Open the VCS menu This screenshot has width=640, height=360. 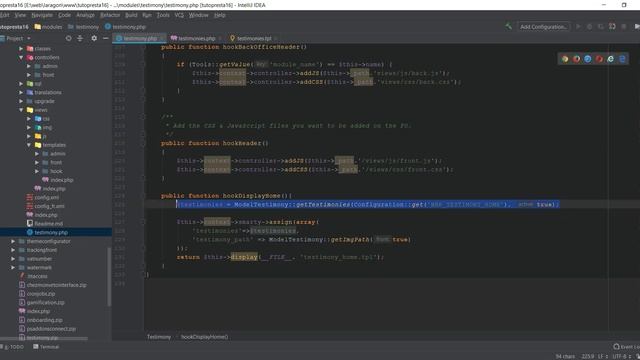click(179, 15)
